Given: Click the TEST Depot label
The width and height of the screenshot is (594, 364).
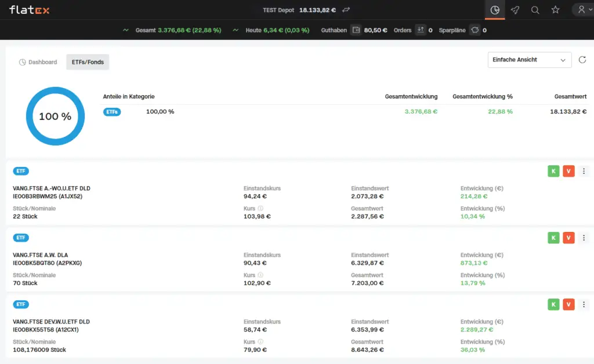Looking at the screenshot, I should pos(278,10).
